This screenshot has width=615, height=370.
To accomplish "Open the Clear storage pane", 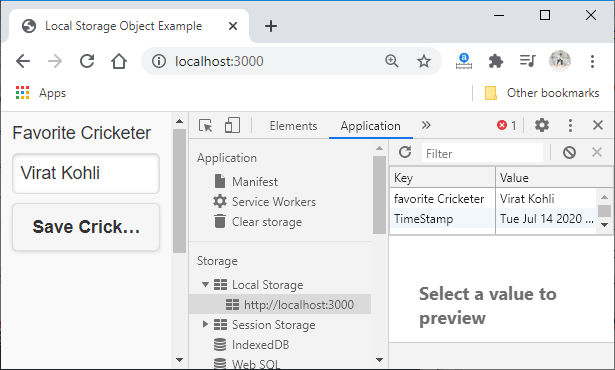I will [258, 222].
